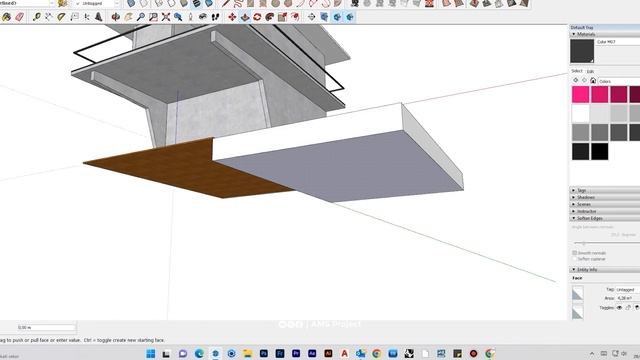Select the Push/Pull tool
Screen dimensions: 640x360
(245, 17)
